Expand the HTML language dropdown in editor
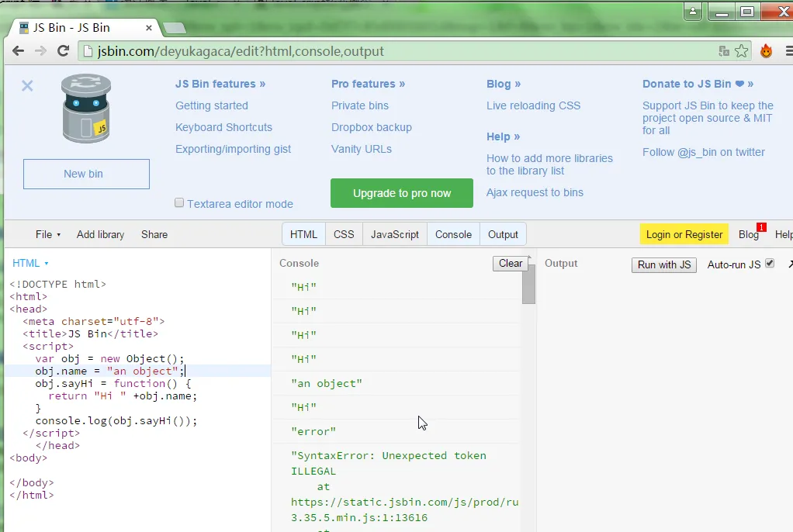This screenshot has height=532, width=793. pyautogui.click(x=30, y=264)
